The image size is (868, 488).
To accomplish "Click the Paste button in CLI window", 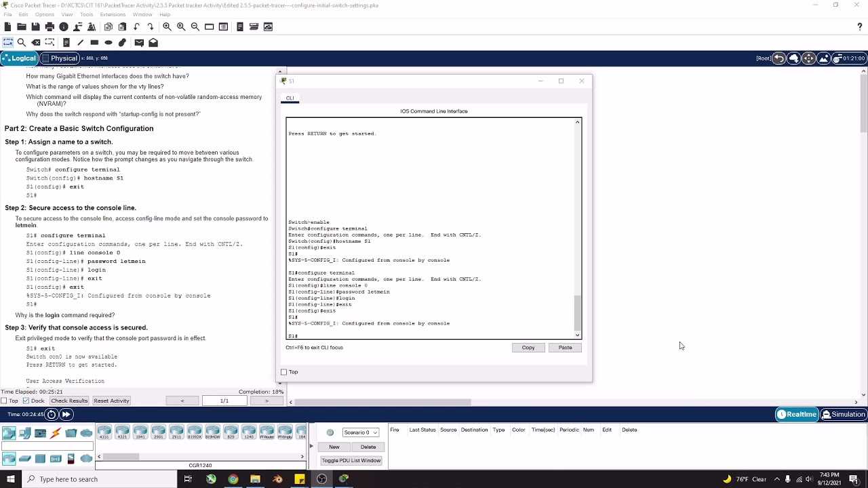I will (x=565, y=348).
